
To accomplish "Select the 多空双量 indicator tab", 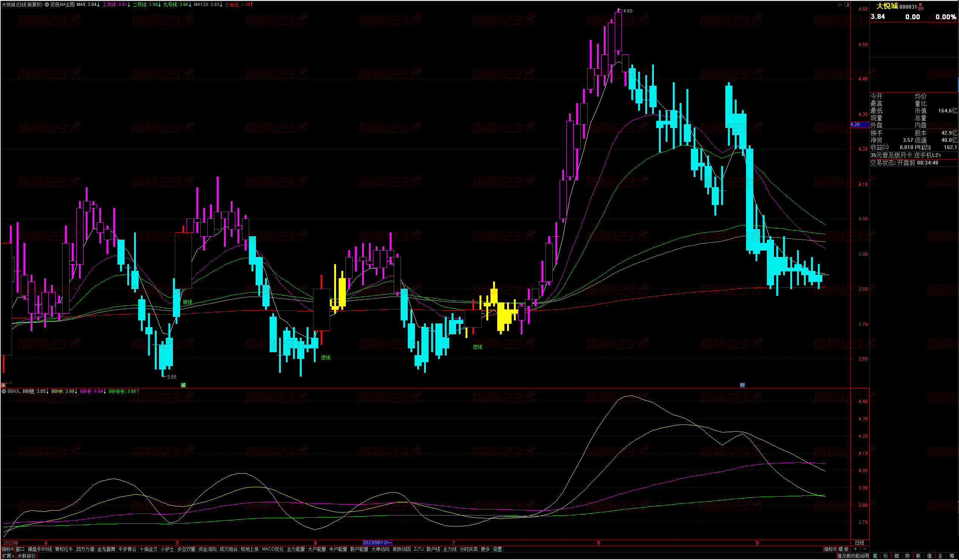I will (x=186, y=549).
